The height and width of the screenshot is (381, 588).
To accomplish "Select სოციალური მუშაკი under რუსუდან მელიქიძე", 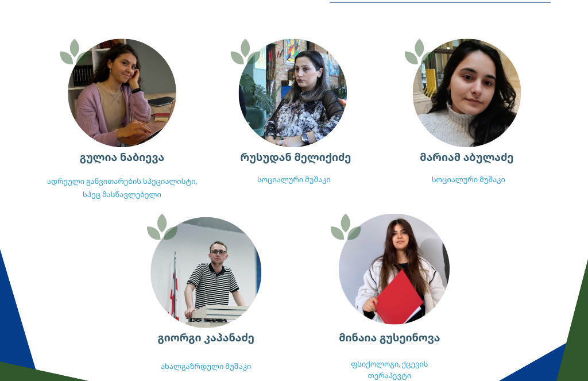I will (x=294, y=180).
